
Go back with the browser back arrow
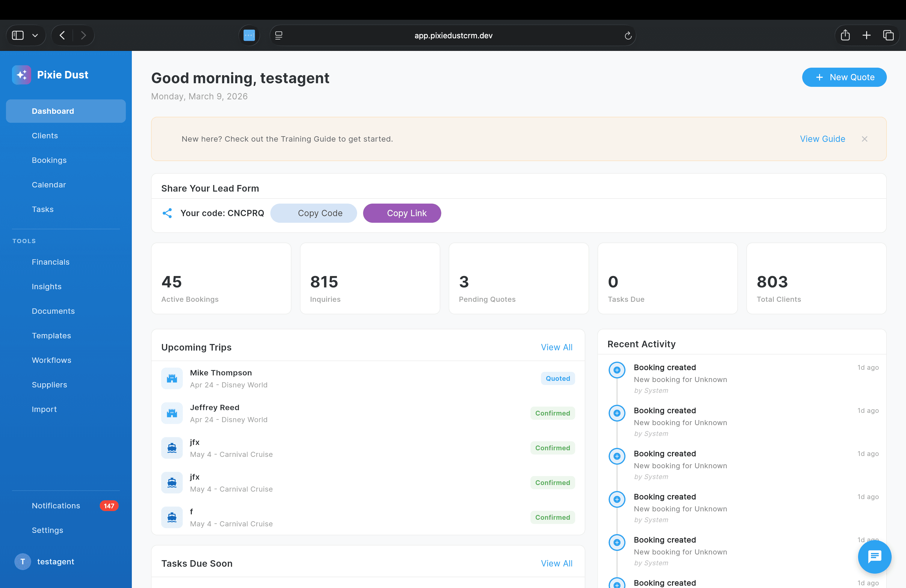point(62,35)
